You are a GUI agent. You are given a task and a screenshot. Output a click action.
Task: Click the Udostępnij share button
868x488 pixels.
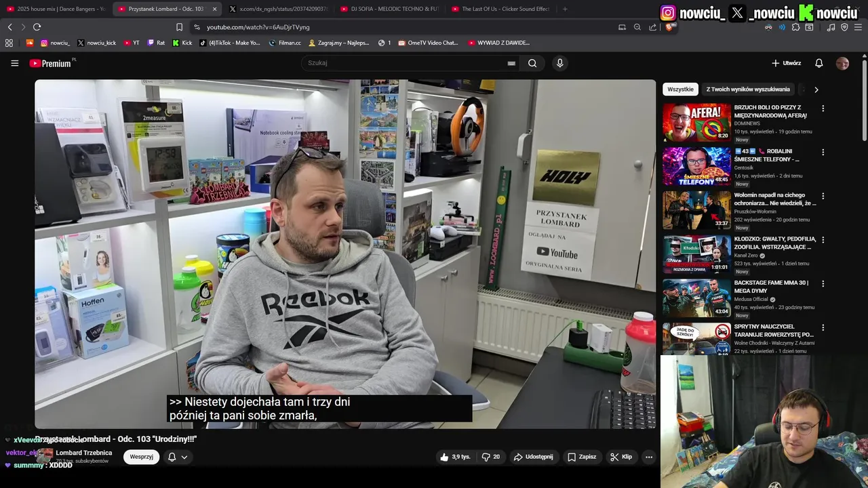click(533, 457)
